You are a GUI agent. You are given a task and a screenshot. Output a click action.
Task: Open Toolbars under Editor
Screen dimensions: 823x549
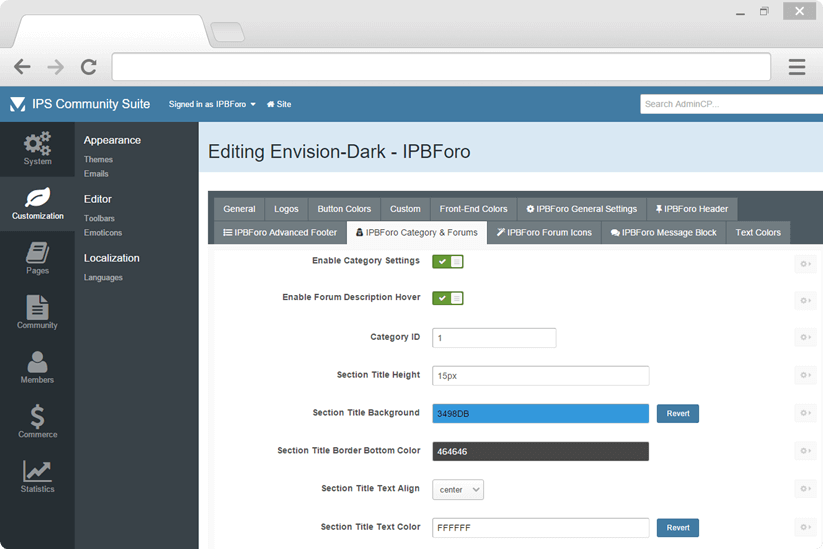click(x=99, y=218)
